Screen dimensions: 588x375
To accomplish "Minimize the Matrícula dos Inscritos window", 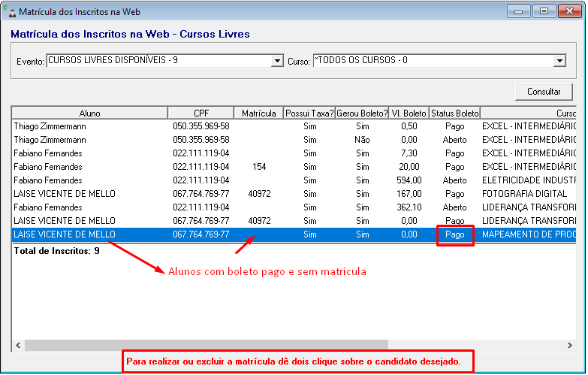I will pyautogui.click(x=519, y=11).
